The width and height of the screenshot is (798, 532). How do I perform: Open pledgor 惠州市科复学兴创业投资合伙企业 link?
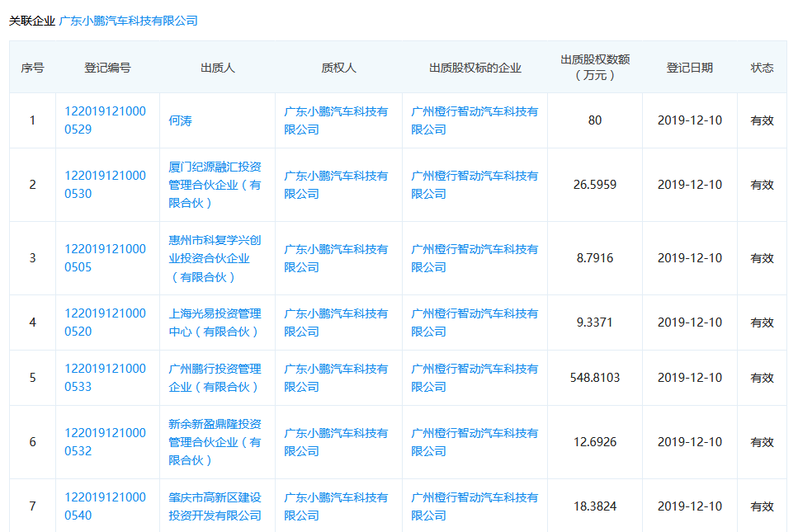click(x=215, y=258)
